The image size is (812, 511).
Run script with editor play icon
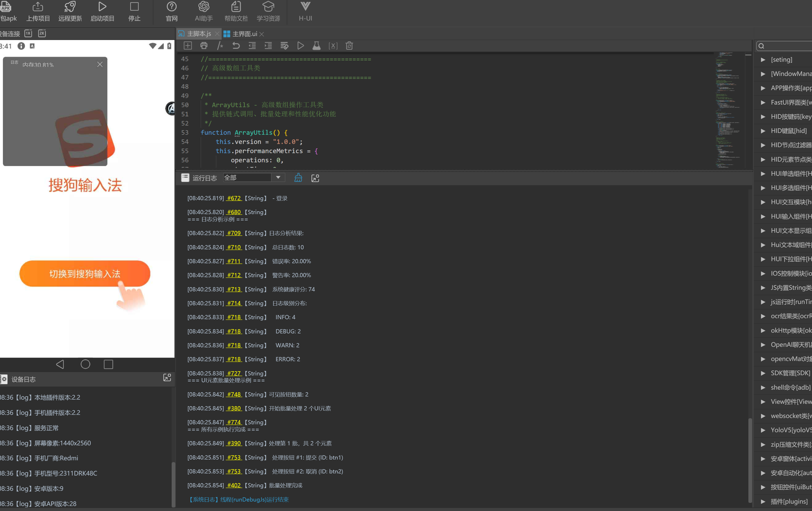pyautogui.click(x=300, y=46)
